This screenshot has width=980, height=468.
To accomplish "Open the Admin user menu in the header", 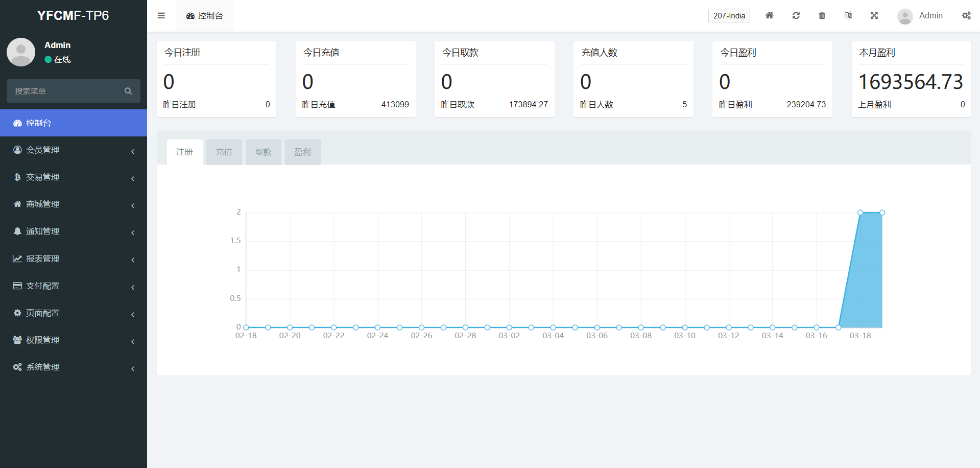I will tap(921, 16).
